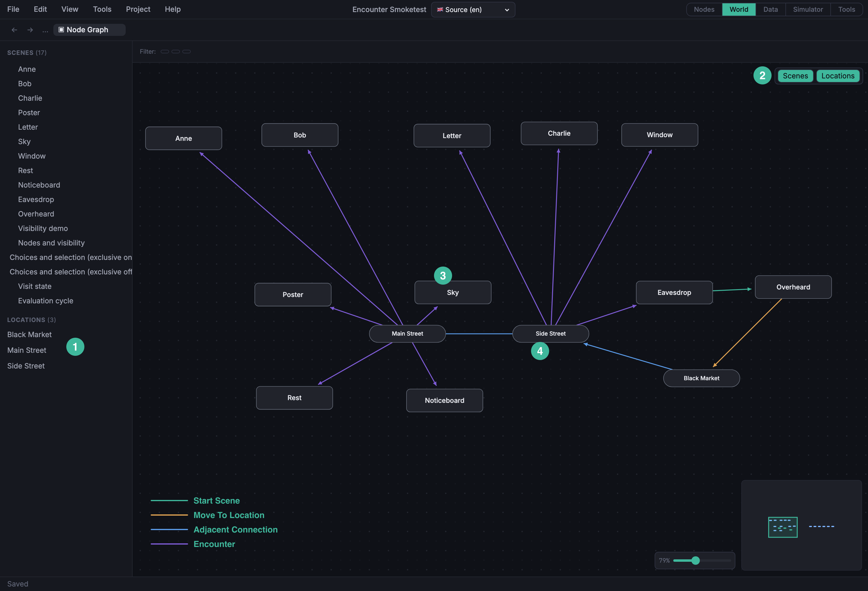Screen dimensions: 868x591
Task: Click the Adjacent Connection legend label
Action: (x=235, y=529)
